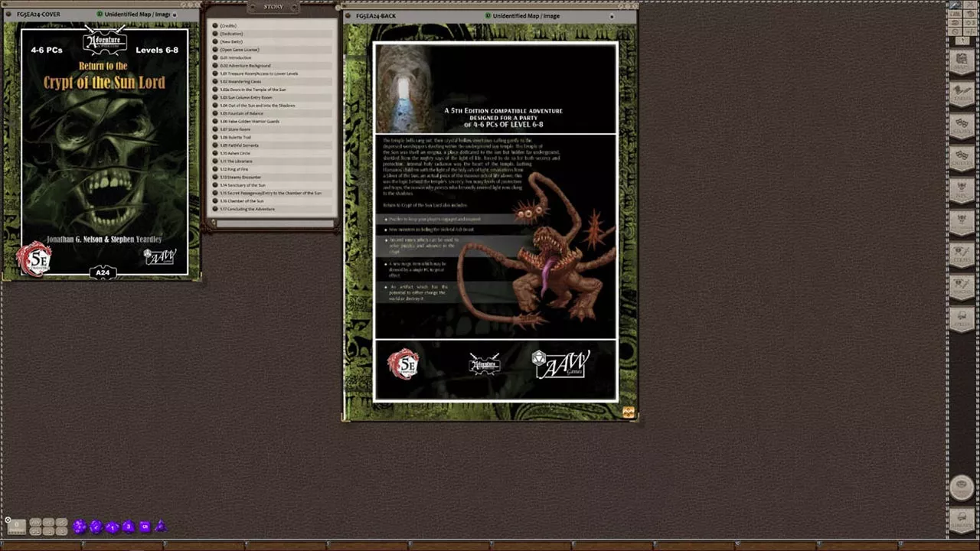980x551 pixels.
Task: Roll the purple d20 die
Action: (80, 527)
